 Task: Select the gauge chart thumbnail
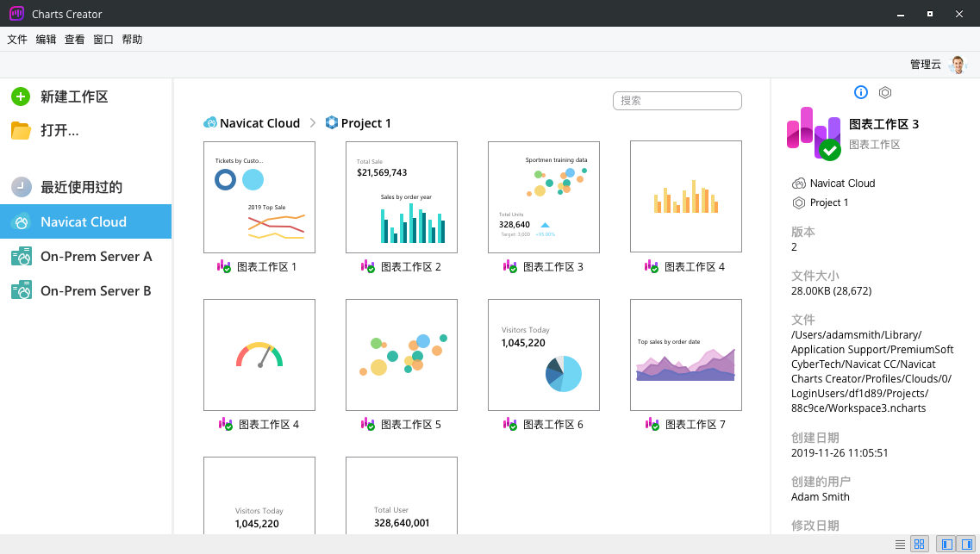(259, 355)
